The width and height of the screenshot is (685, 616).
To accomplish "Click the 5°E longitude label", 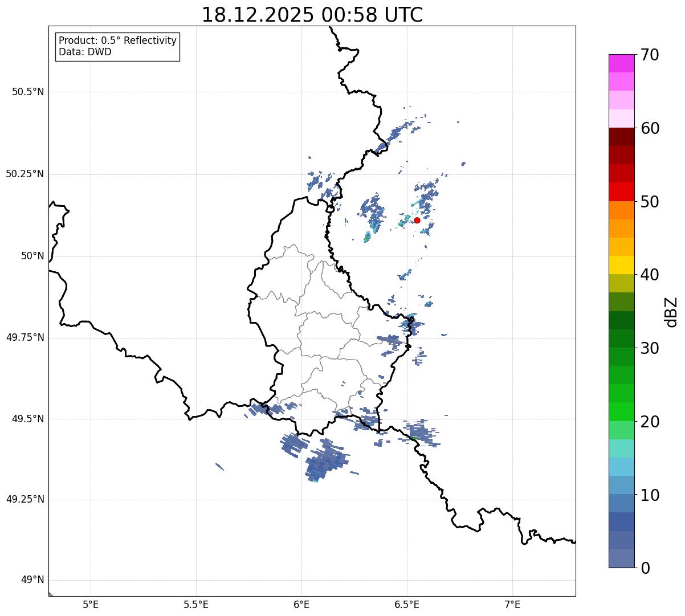I will point(91,604).
